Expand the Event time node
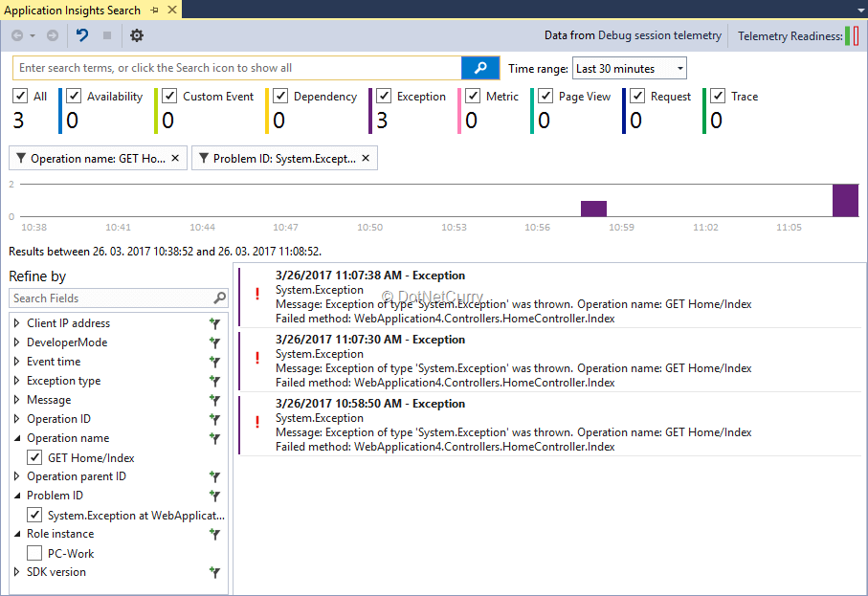868x596 pixels. click(16, 362)
